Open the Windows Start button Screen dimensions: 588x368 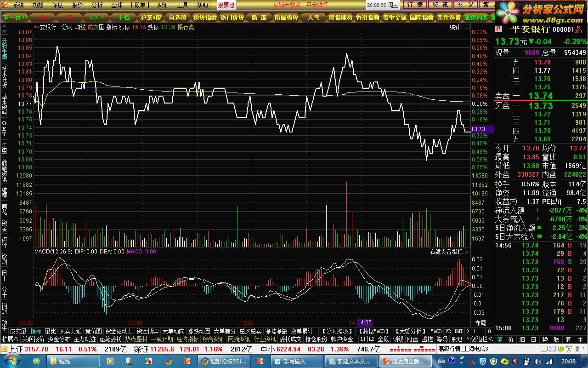point(12,361)
